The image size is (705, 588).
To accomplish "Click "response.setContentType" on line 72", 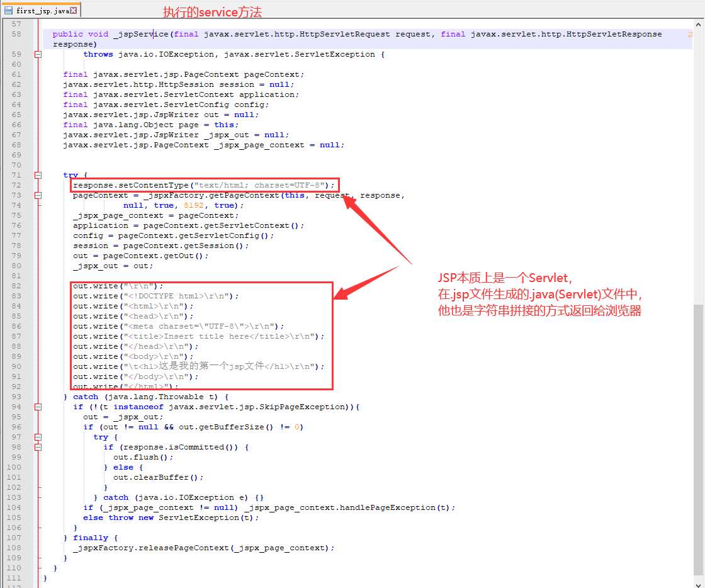I will coord(131,185).
